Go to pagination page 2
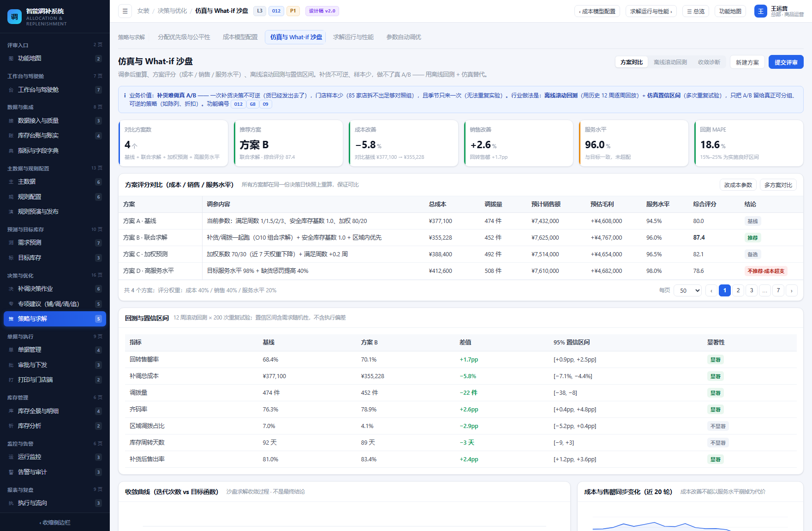Image resolution: width=812 pixels, height=531 pixels. [738, 290]
